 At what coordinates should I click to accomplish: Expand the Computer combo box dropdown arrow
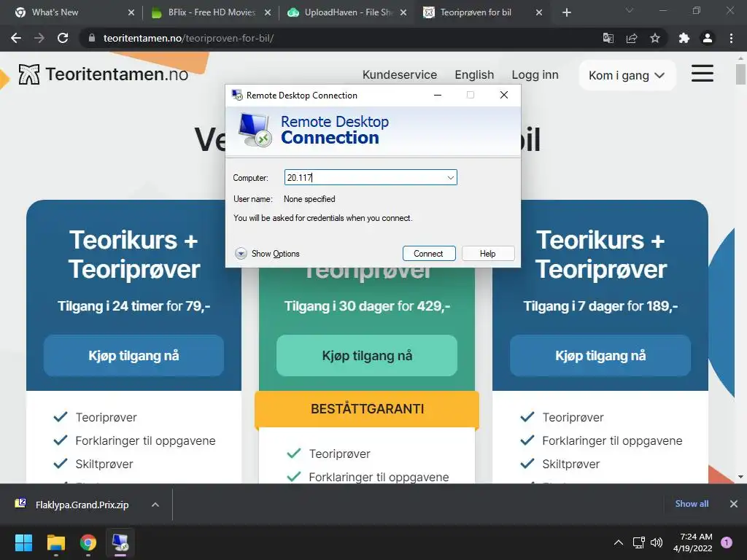click(450, 178)
